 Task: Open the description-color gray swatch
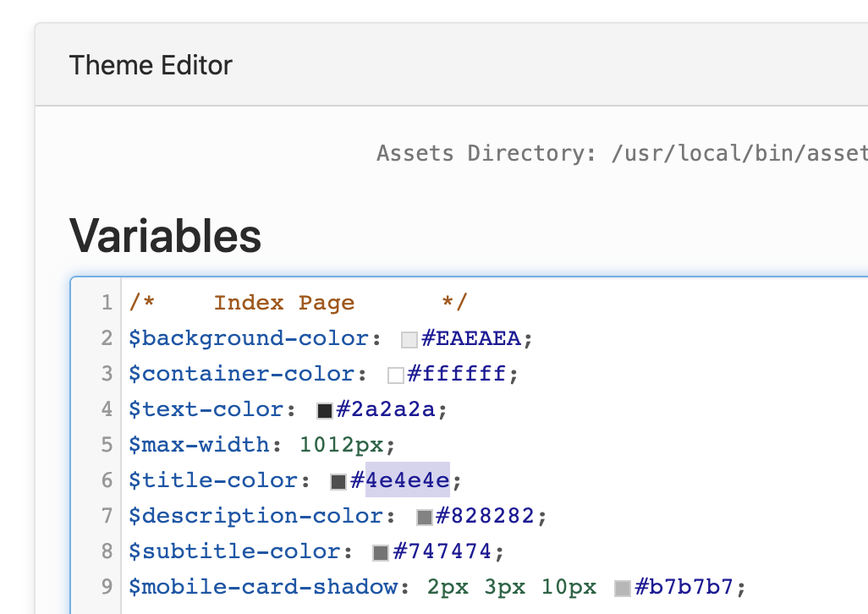click(x=424, y=515)
